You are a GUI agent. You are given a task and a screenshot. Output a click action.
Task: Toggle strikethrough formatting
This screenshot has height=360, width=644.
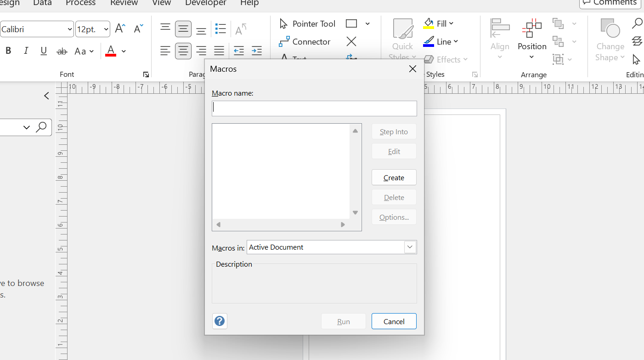tap(62, 51)
